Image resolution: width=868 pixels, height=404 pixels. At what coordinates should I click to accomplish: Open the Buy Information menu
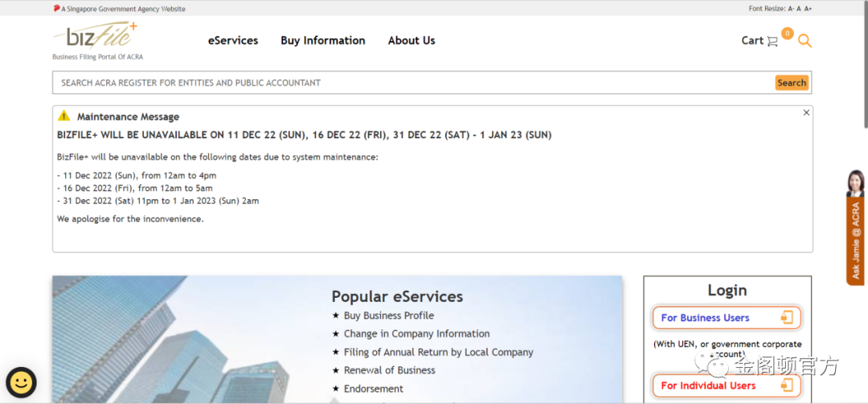point(323,40)
